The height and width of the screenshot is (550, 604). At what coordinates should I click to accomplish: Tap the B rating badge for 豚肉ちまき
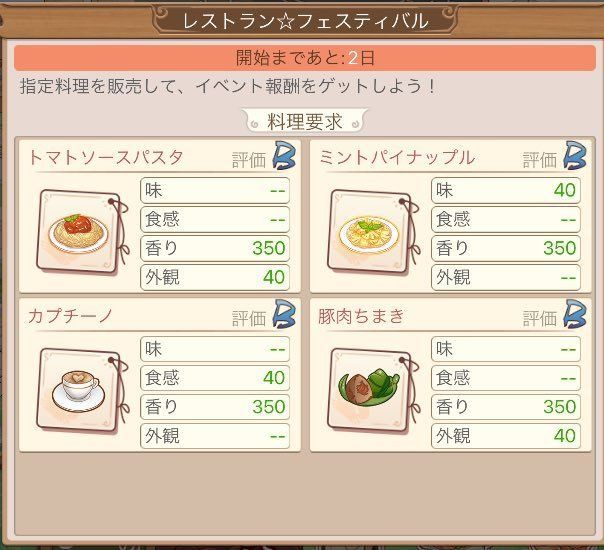pos(573,316)
